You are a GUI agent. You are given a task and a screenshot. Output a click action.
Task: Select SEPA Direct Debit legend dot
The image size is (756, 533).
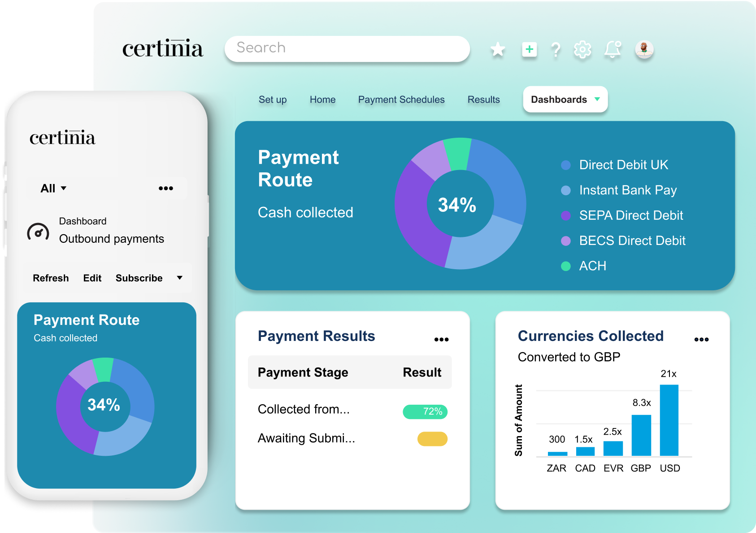pyautogui.click(x=566, y=215)
